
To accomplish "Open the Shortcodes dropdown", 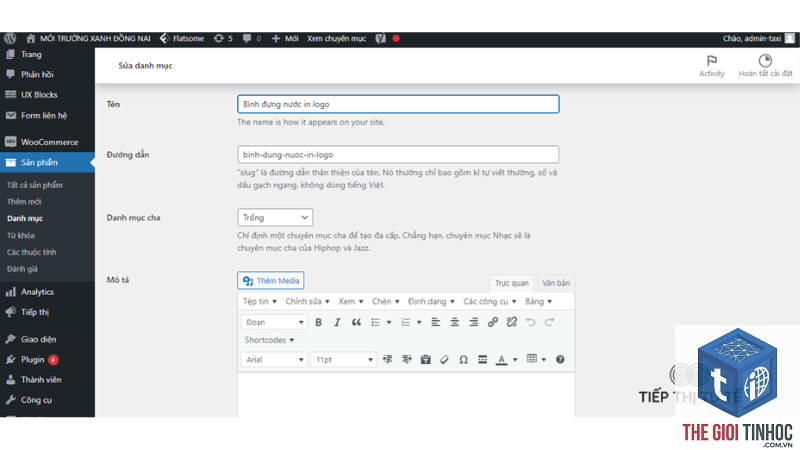I will pyautogui.click(x=269, y=340).
